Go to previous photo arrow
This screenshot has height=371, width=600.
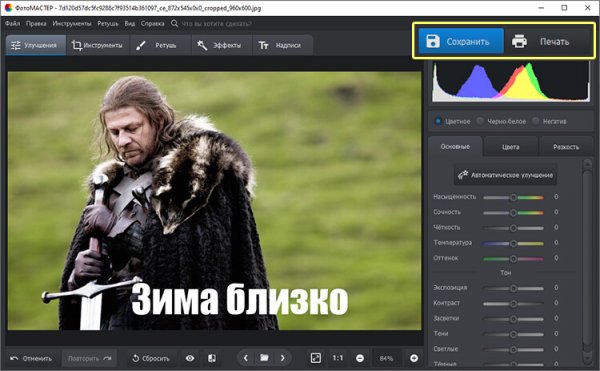point(246,358)
